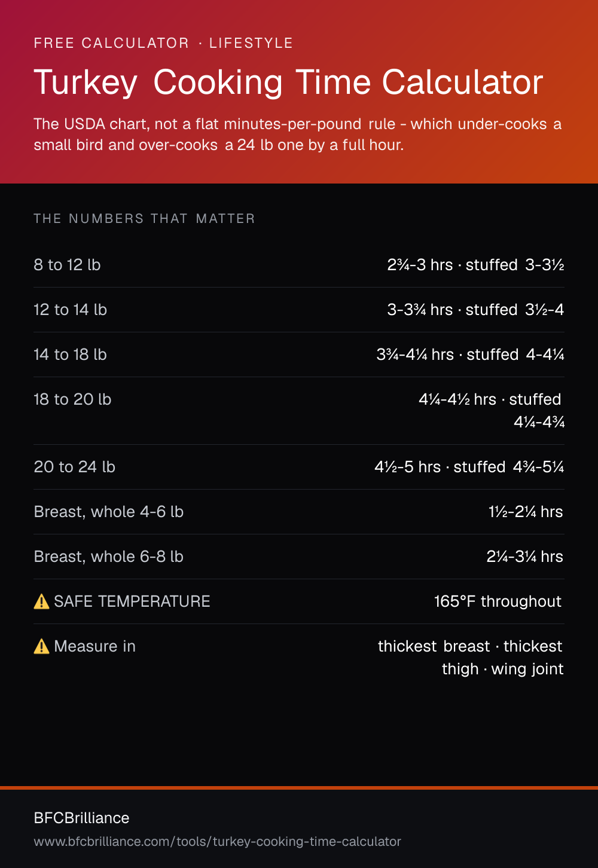Select the 14 to 18 lb row
The height and width of the screenshot is (868, 598).
click(x=299, y=354)
